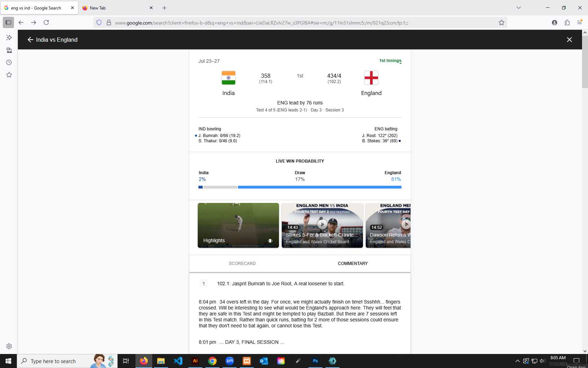This screenshot has width=588, height=368.
Task: Open the COMMENTARY tab
Action: pyautogui.click(x=353, y=264)
